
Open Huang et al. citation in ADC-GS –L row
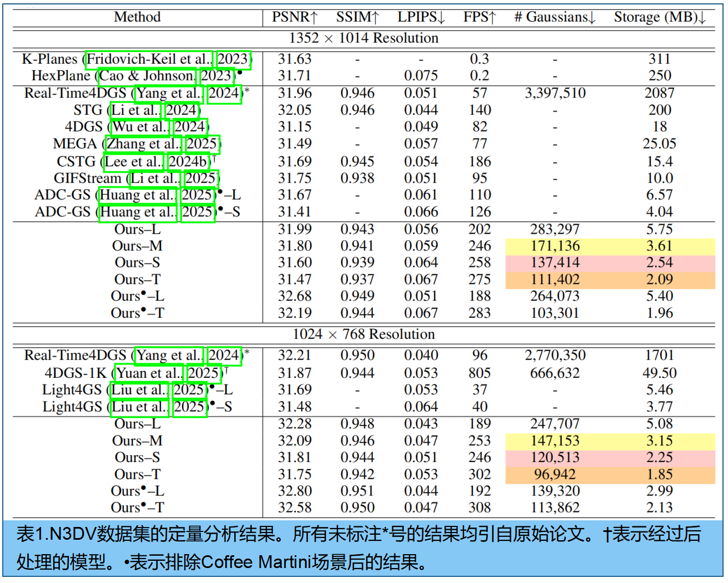click(x=138, y=195)
